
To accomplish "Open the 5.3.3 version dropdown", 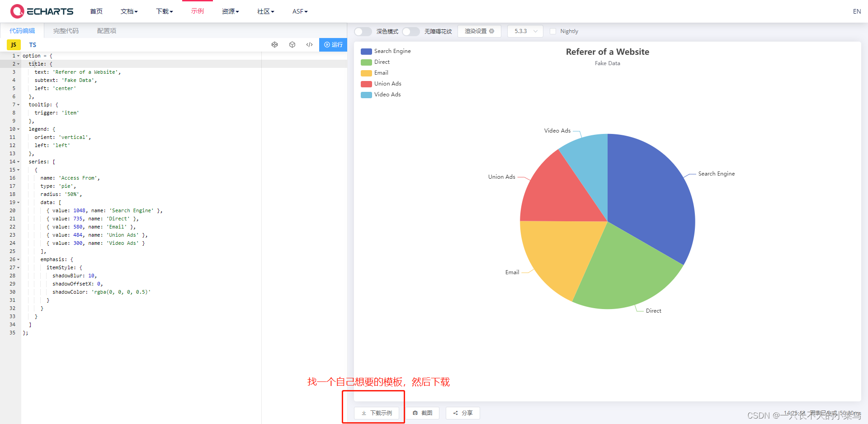I will click(x=525, y=31).
